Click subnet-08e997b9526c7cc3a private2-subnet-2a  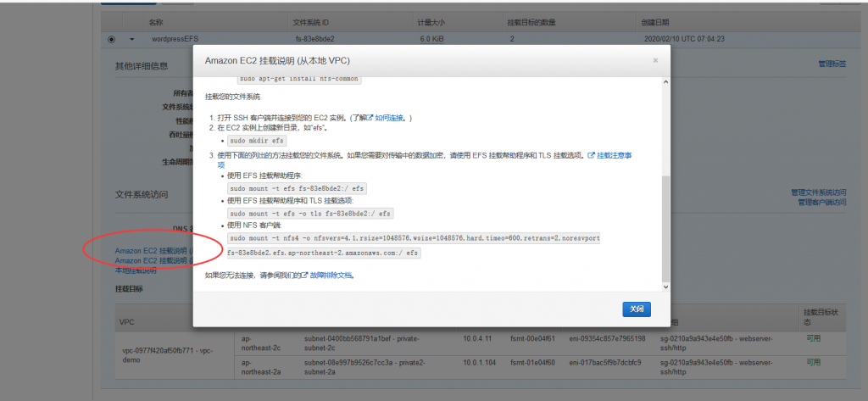364,367
